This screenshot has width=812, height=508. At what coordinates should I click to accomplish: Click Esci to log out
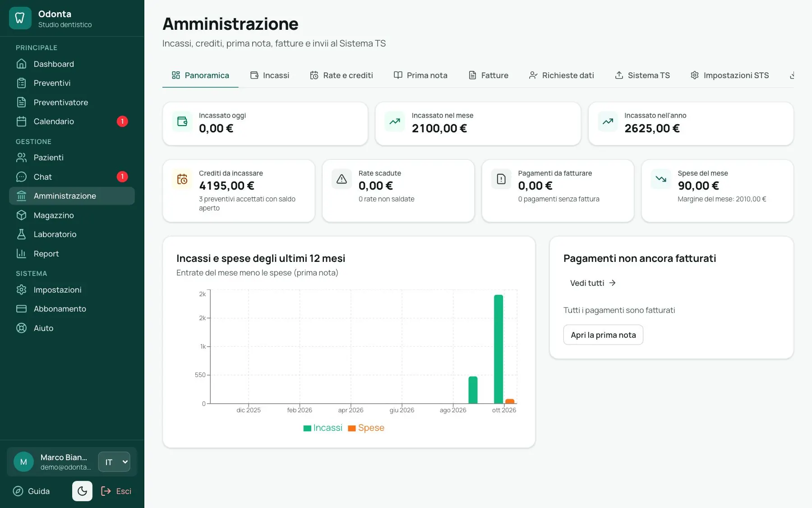(116, 491)
